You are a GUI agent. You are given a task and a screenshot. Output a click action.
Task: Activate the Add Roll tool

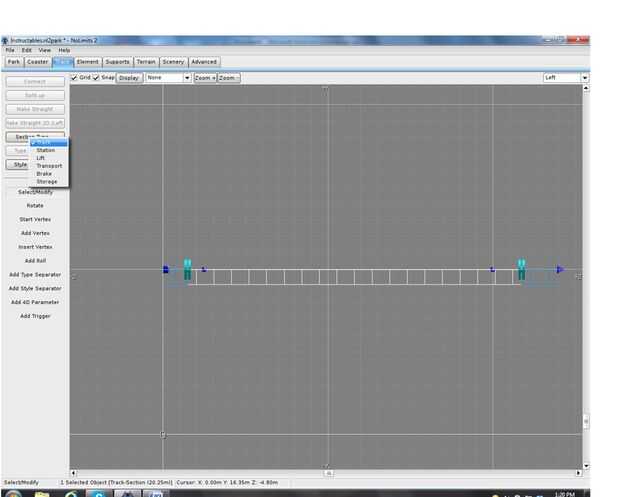pos(35,261)
